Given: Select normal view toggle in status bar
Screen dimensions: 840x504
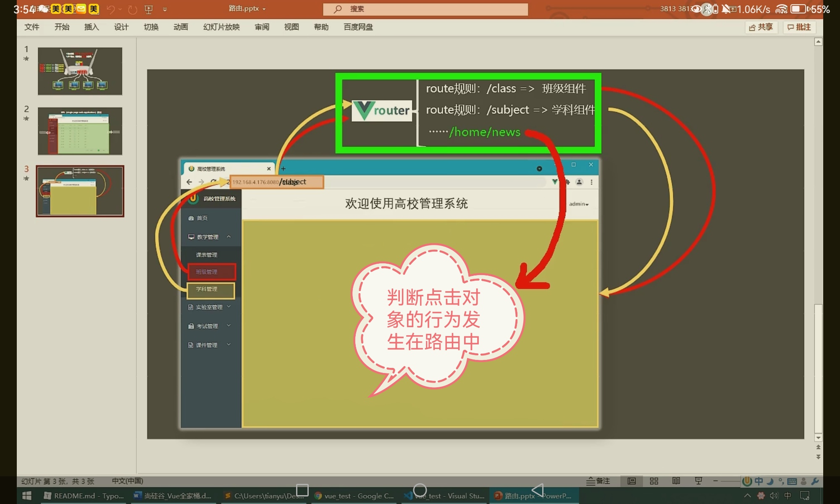Looking at the screenshot, I should point(632,481).
